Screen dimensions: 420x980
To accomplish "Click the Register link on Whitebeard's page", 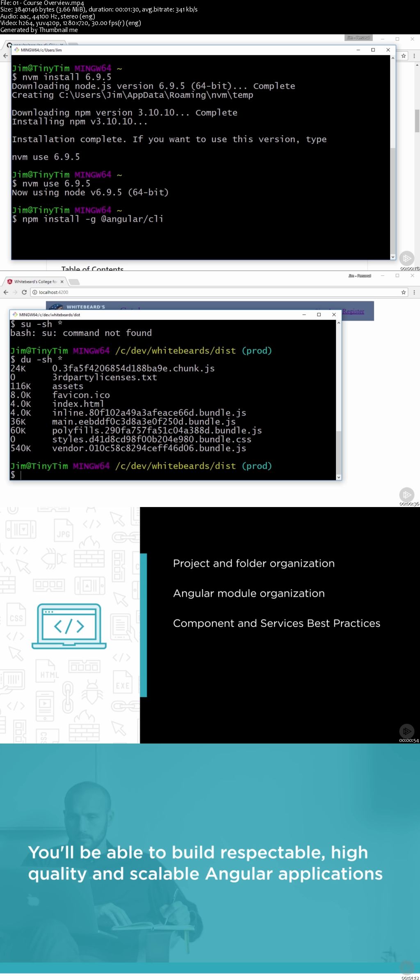I will [353, 311].
